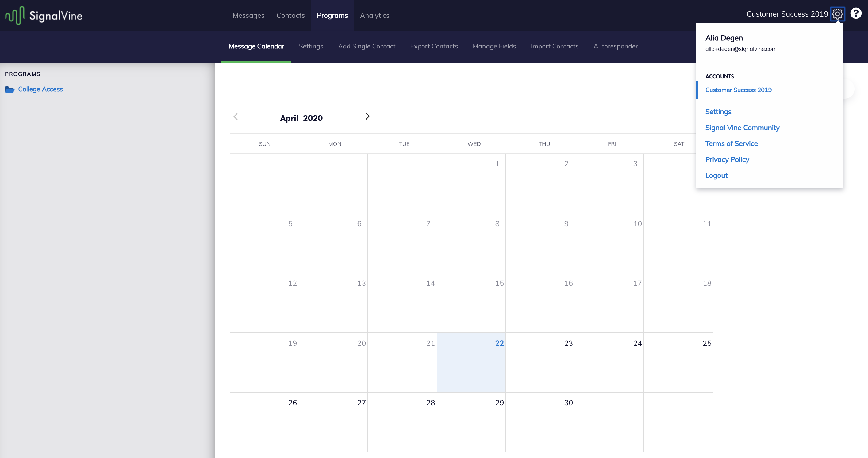Select calendar day 7
Screen dimensions: 868x458
402,243
